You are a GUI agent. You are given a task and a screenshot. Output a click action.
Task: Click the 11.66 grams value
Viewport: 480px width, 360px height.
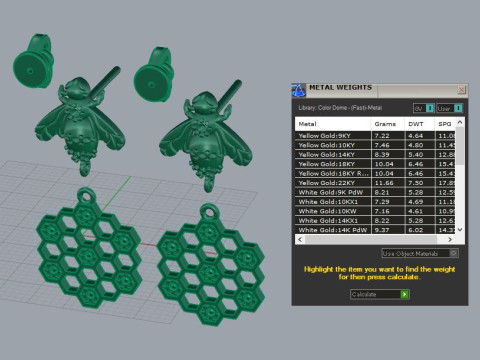click(x=384, y=183)
